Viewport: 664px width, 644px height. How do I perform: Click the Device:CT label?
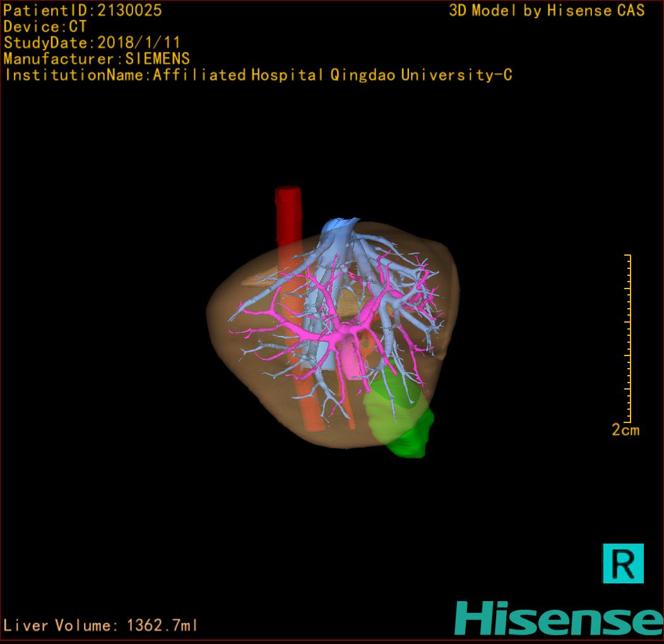click(x=45, y=27)
